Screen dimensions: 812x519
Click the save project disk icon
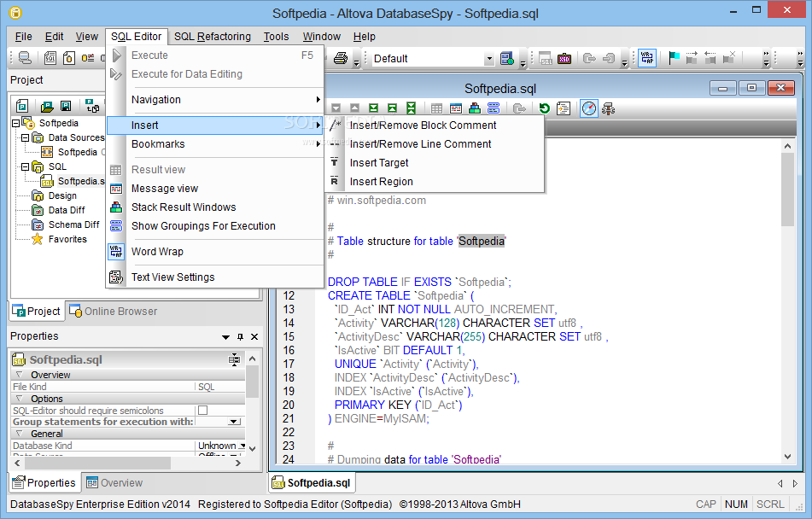[x=66, y=106]
